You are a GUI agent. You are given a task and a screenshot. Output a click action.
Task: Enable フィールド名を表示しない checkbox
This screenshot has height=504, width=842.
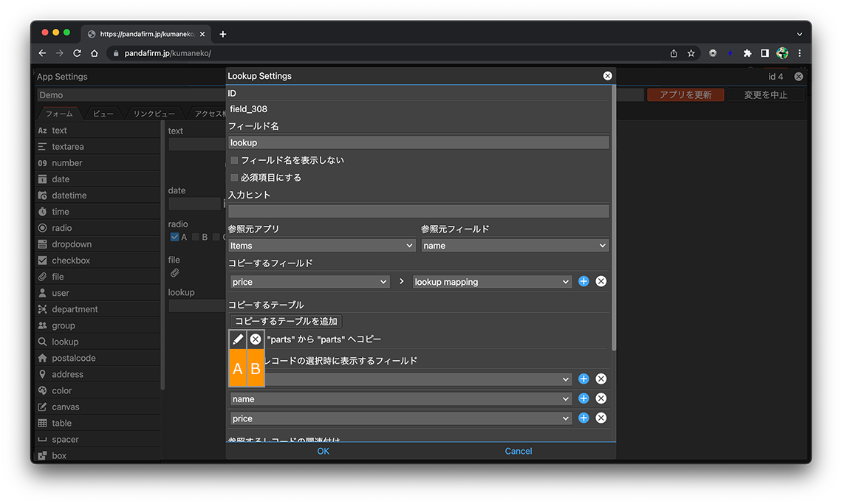(x=234, y=160)
